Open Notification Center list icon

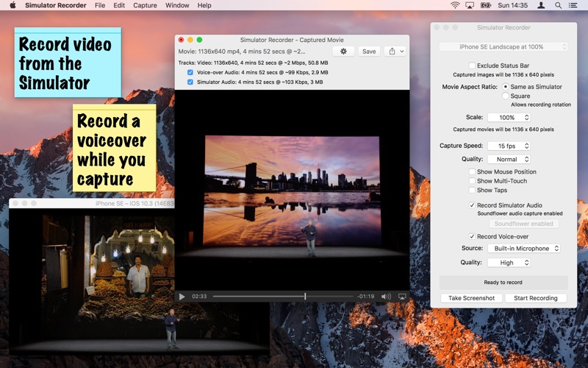573,5
